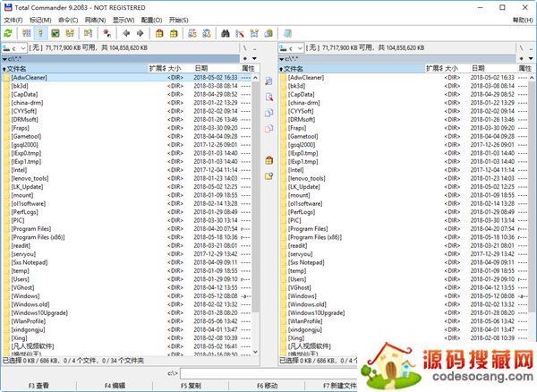Toggle the directory tree view icon
The height and width of the screenshot is (392, 537).
tap(70, 33)
